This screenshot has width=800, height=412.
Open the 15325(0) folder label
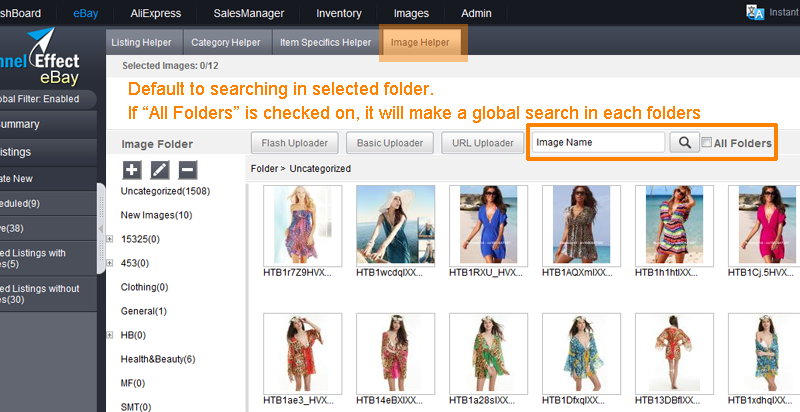(x=140, y=239)
